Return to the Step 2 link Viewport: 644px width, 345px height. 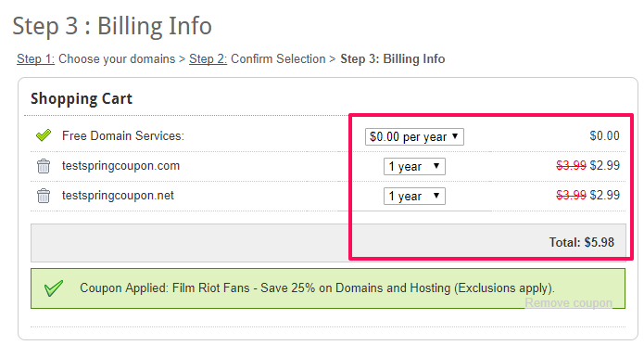pyautogui.click(x=208, y=58)
